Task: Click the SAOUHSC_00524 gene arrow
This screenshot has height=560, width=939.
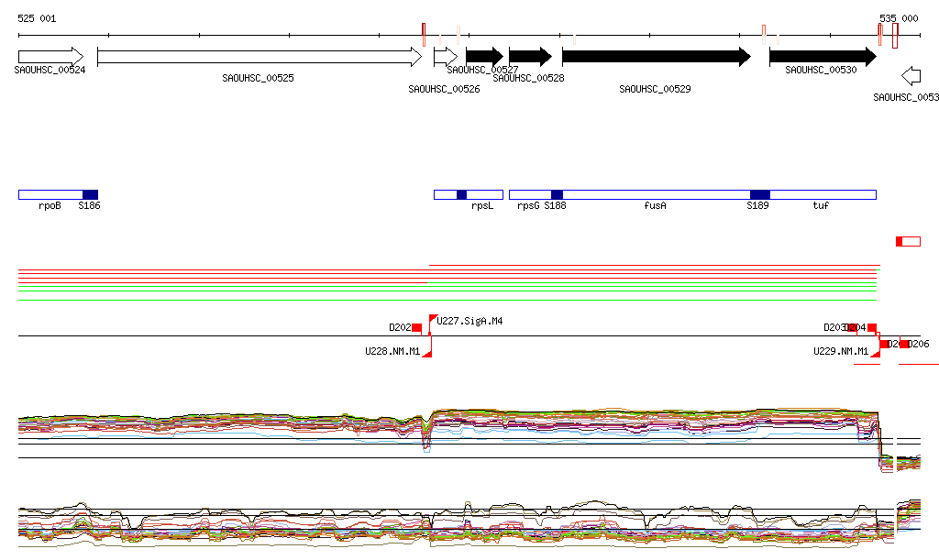Action: coord(50,56)
